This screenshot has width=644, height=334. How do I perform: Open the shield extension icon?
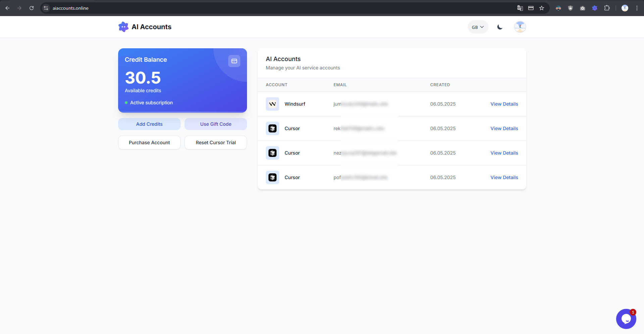(x=571, y=8)
